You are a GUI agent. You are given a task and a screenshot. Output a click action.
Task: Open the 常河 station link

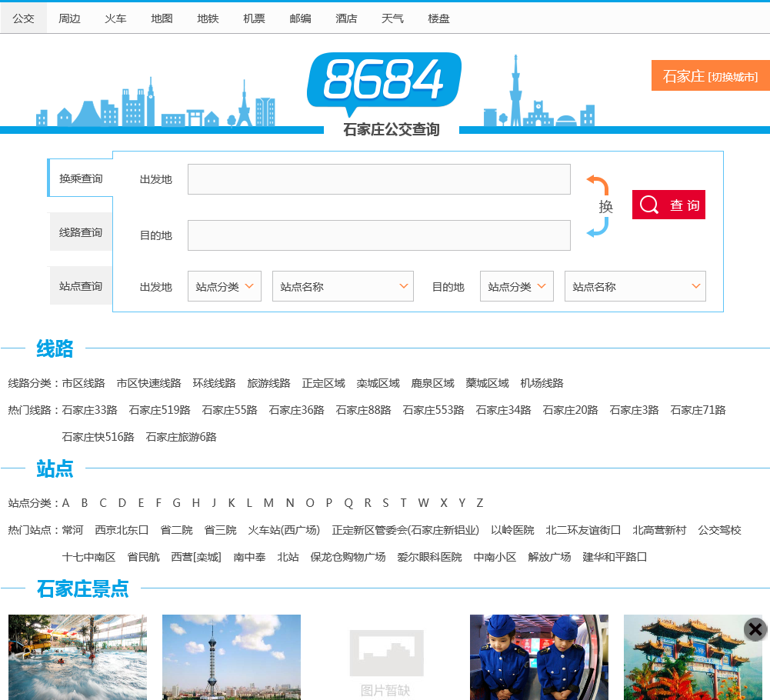tap(72, 530)
